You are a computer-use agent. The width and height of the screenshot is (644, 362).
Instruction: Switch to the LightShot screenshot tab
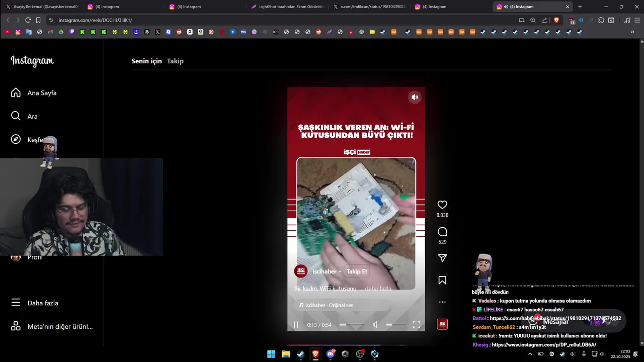[288, 7]
